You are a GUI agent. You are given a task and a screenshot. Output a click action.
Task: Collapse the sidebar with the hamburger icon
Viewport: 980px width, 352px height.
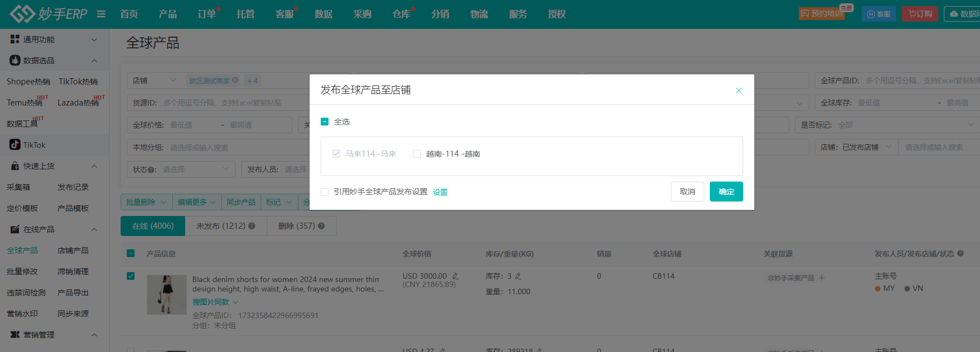pyautogui.click(x=101, y=14)
